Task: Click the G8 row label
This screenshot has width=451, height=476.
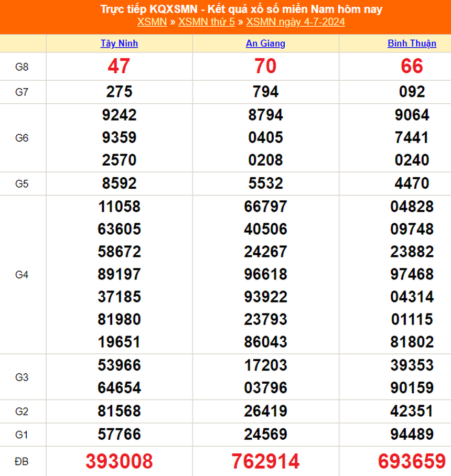Action: click(x=22, y=67)
